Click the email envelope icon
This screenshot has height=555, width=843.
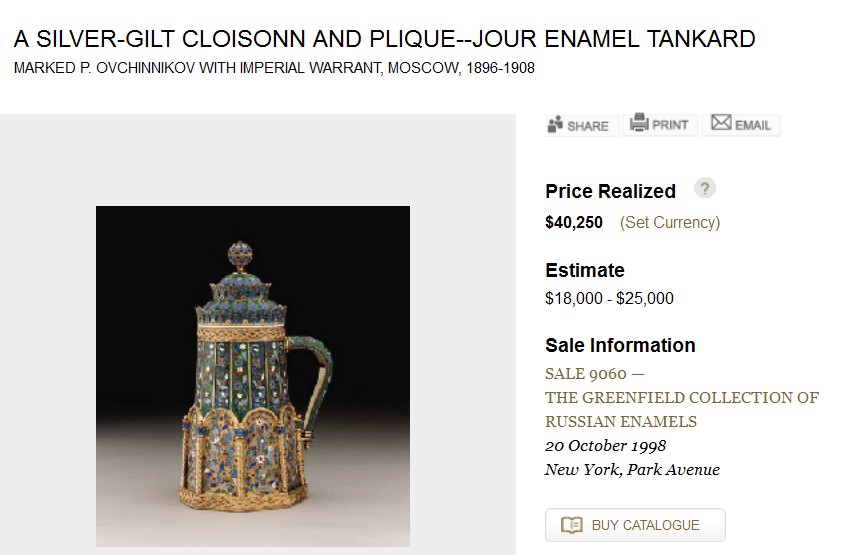(x=720, y=123)
